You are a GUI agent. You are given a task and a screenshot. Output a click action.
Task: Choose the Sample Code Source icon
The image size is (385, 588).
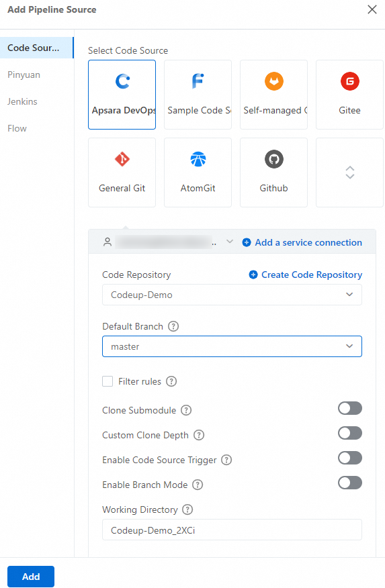tap(198, 81)
